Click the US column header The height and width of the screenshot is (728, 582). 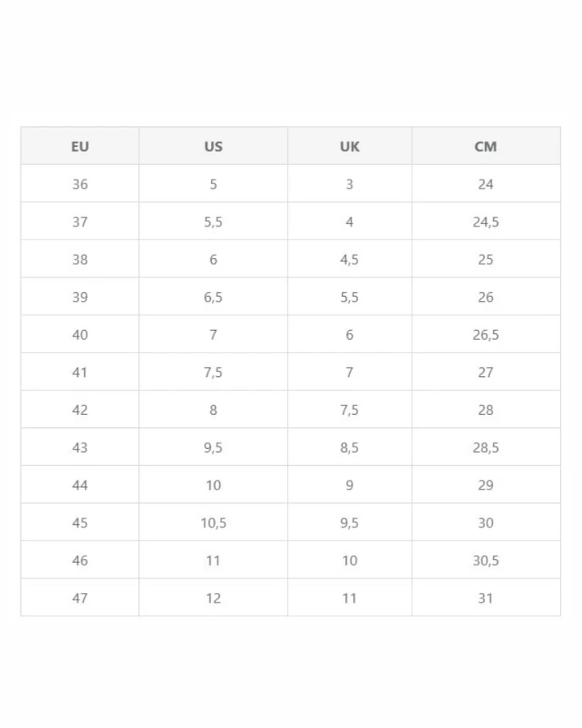pos(213,146)
